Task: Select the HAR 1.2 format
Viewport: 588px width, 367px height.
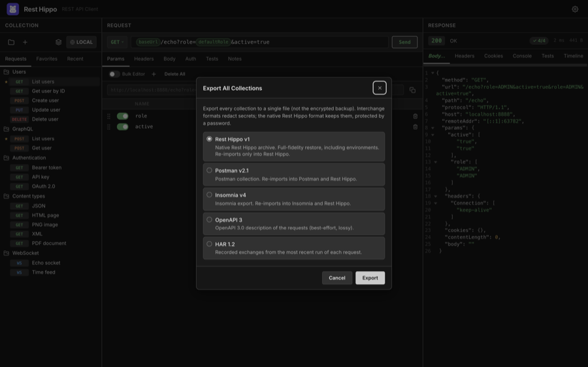Action: (293, 247)
